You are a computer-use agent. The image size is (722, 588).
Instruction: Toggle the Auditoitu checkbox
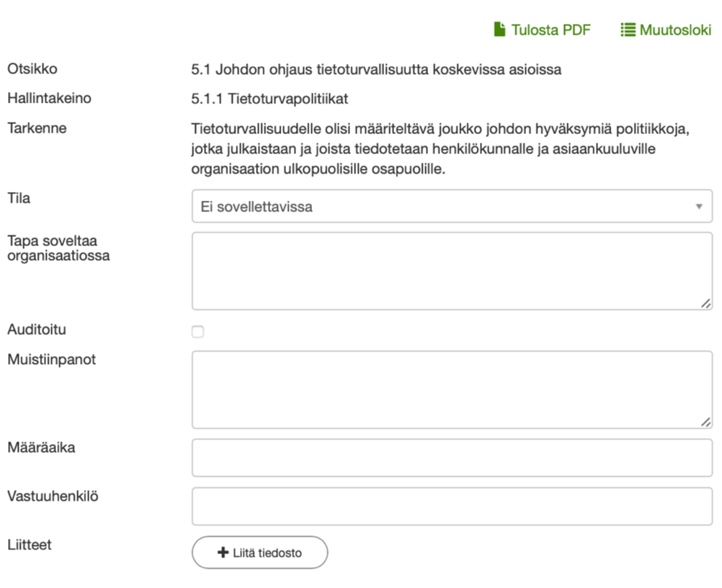[197, 331]
